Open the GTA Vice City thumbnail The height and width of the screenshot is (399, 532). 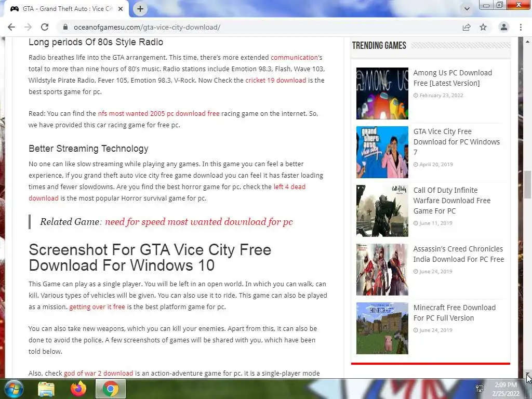[x=382, y=152]
